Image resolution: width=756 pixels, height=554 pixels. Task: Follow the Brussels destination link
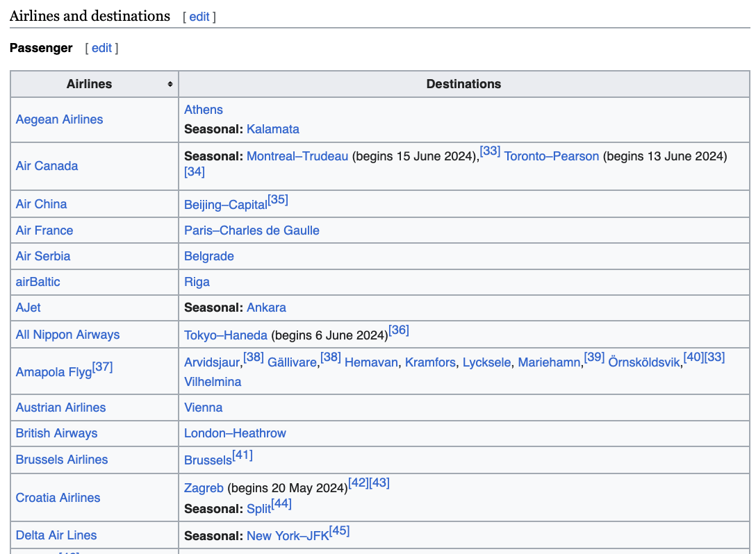click(x=208, y=460)
